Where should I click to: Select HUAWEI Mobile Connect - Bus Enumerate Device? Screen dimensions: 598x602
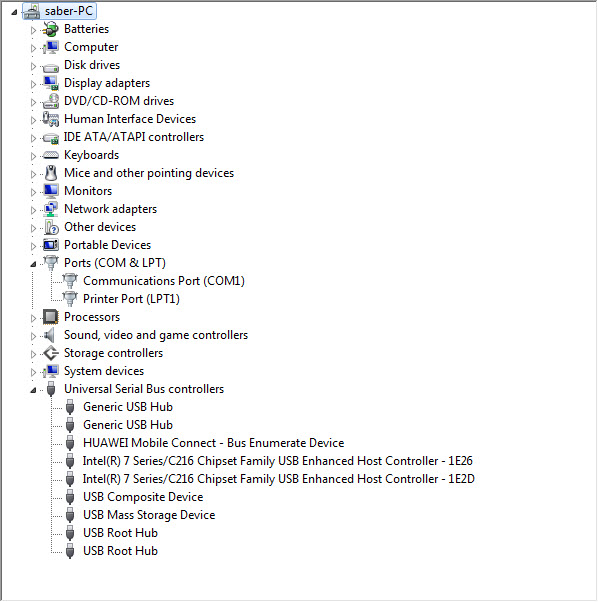213,443
